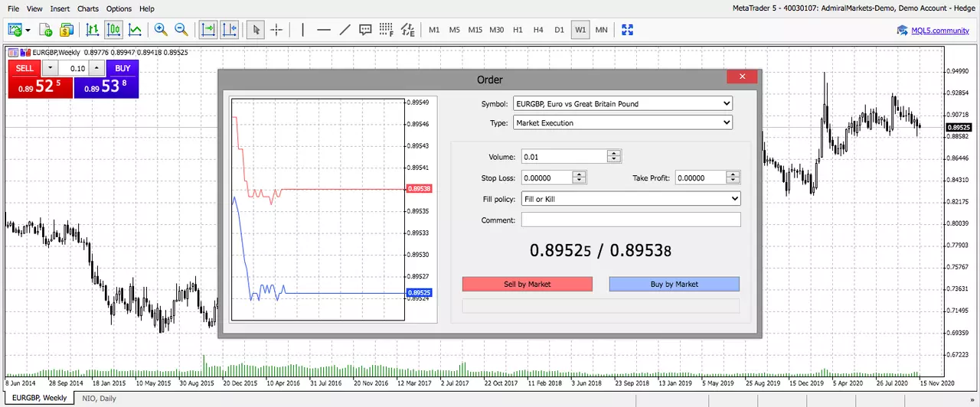
Task: Zoom out on the chart
Action: click(x=181, y=30)
